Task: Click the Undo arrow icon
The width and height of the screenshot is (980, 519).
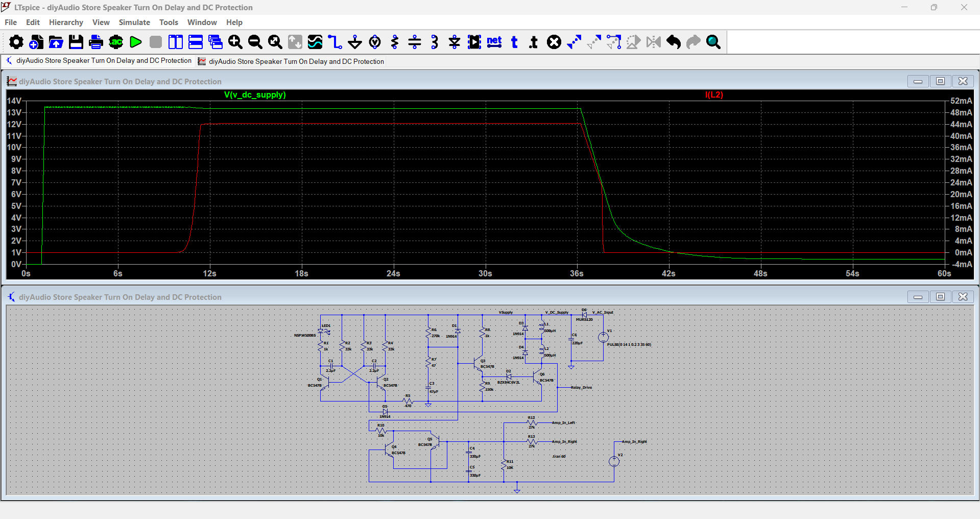Action: pyautogui.click(x=674, y=42)
